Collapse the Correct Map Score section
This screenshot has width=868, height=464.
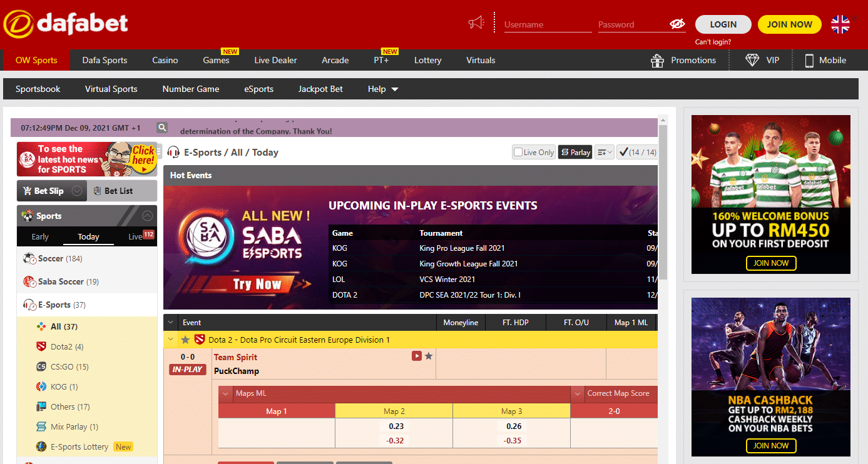pyautogui.click(x=578, y=394)
